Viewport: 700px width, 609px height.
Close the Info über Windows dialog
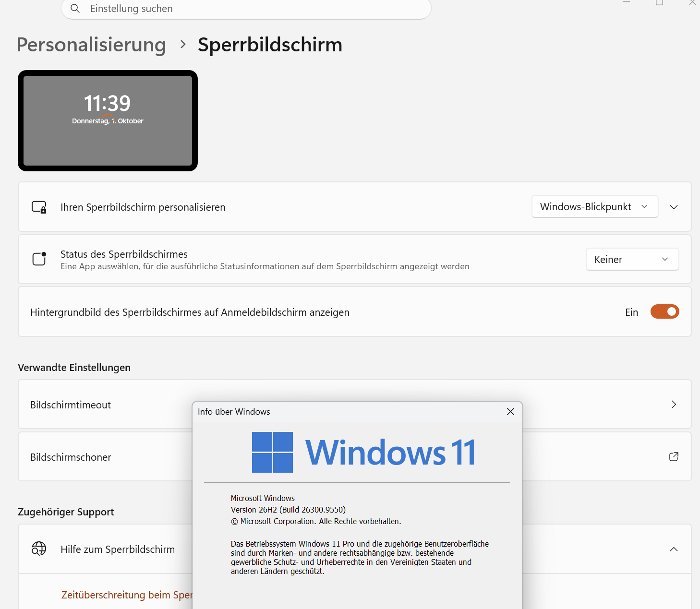(510, 412)
